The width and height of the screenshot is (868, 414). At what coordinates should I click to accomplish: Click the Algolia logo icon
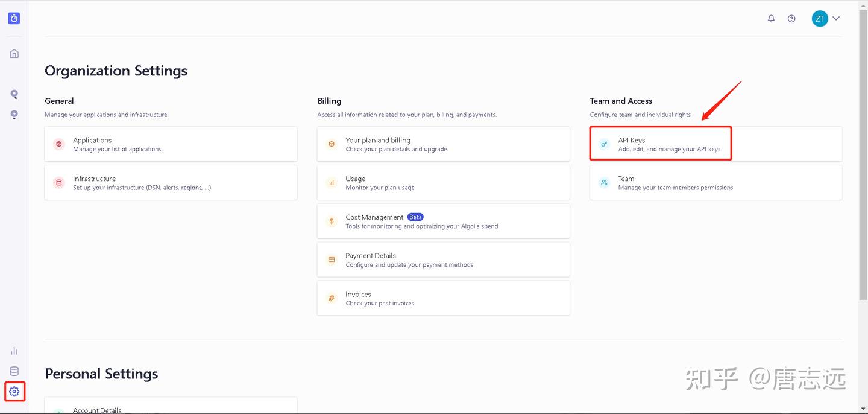point(14,18)
